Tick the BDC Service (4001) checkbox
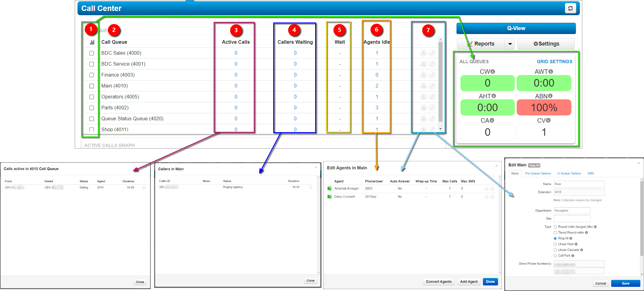The image size is (644, 291). point(91,64)
